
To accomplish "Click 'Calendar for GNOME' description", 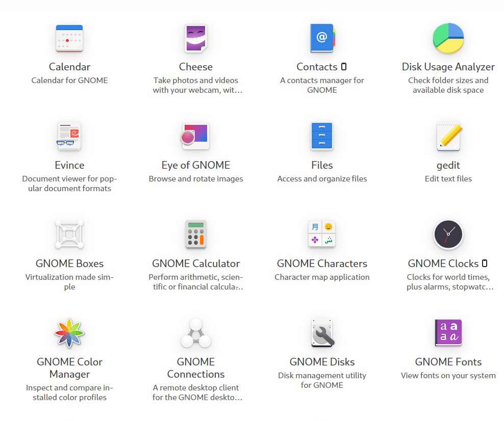I will pyautogui.click(x=69, y=81).
